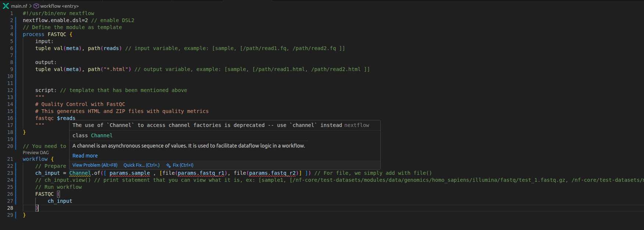This screenshot has width=644, height=230.
Task: Open 'Quick Fix... (Ctrl+.)' action
Action: (x=141, y=165)
